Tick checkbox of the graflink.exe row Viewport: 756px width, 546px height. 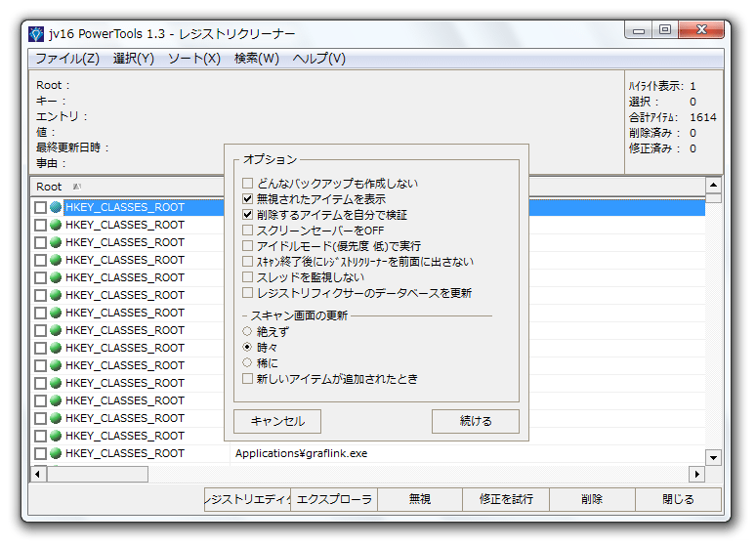coord(40,453)
